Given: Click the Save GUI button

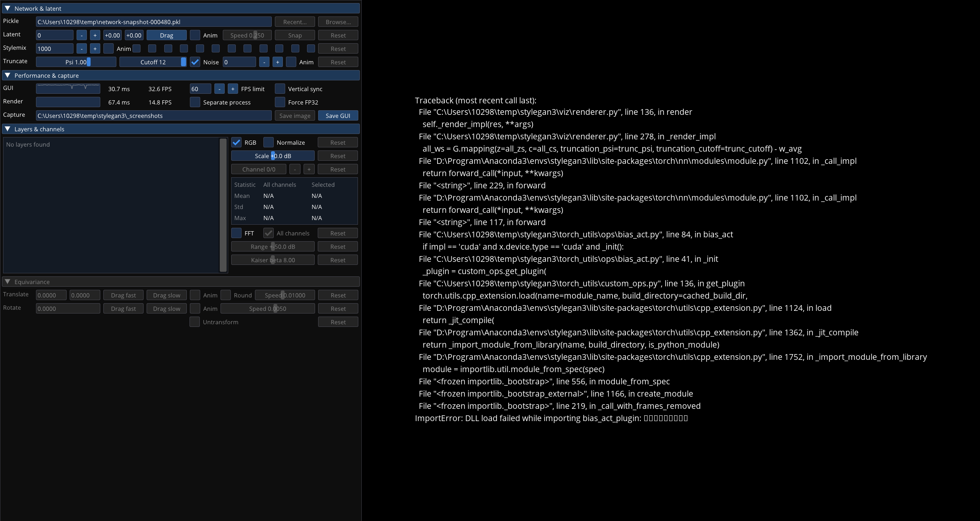Looking at the screenshot, I should point(338,115).
